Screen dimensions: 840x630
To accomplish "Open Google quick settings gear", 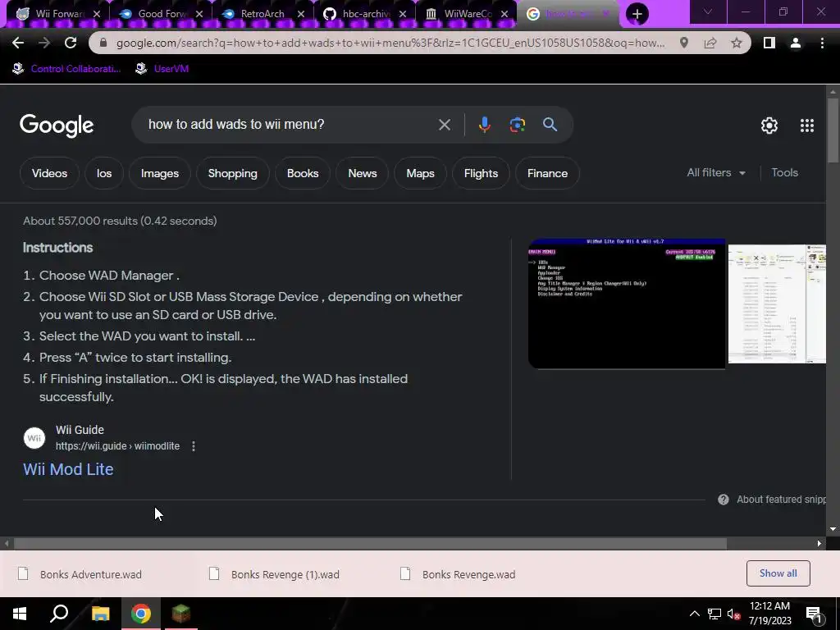I will [x=769, y=126].
